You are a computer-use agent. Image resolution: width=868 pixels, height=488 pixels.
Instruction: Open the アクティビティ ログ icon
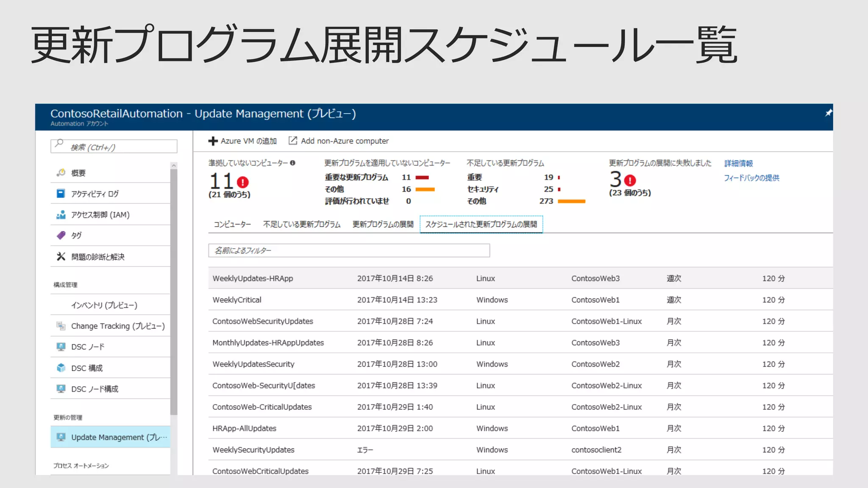pos(61,194)
